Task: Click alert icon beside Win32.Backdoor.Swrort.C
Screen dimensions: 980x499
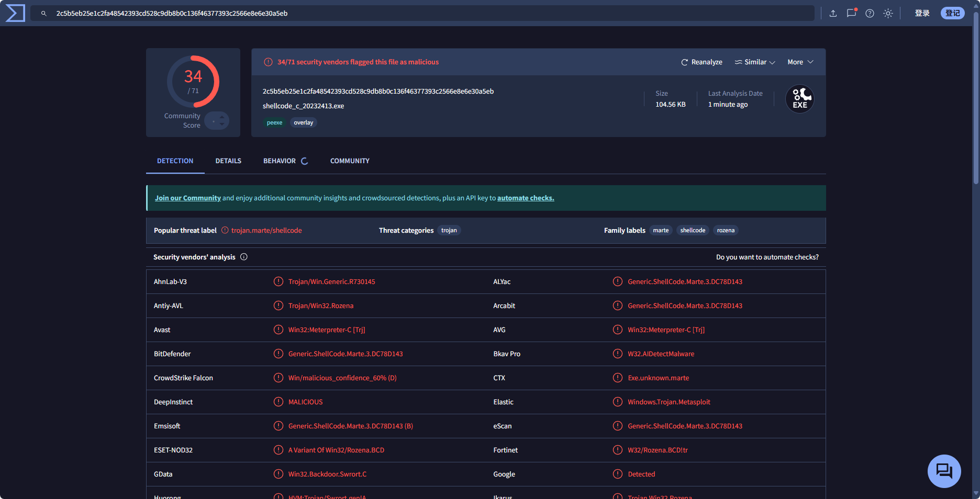Action: (x=279, y=474)
